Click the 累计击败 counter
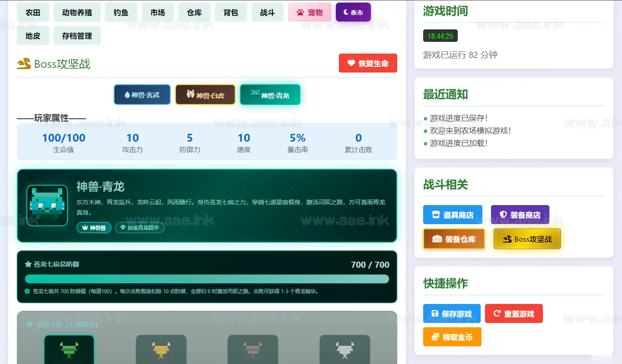The height and width of the screenshot is (364, 622). (x=358, y=142)
